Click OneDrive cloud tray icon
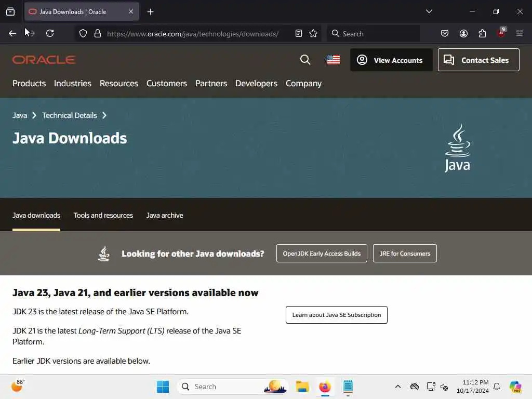532x399 pixels. click(414, 387)
